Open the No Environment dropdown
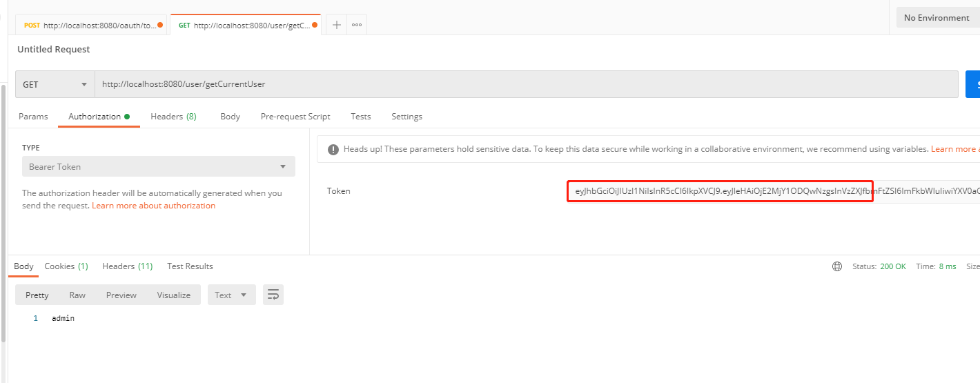The height and width of the screenshot is (383, 980). 937,18
